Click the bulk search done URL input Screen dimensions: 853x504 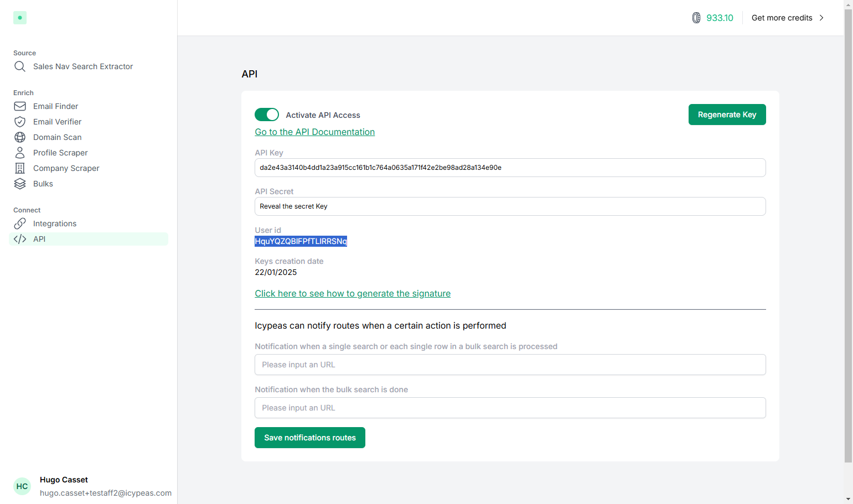510,408
